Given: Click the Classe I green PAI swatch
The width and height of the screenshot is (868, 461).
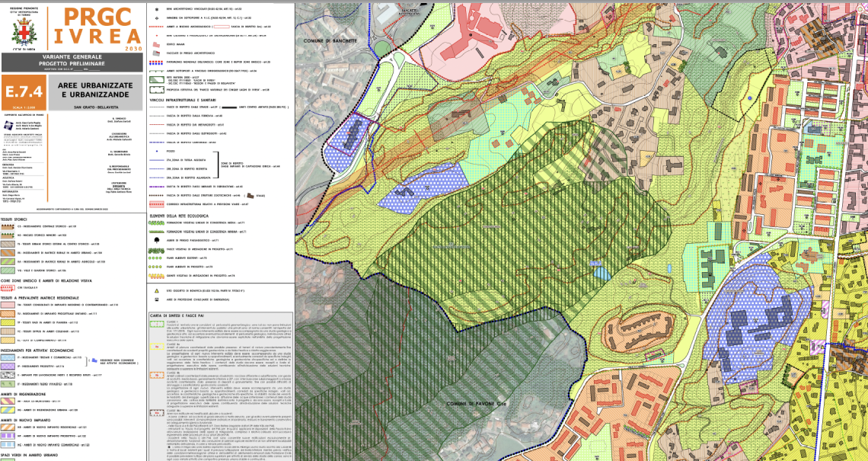Looking at the screenshot, I should [x=157, y=322].
